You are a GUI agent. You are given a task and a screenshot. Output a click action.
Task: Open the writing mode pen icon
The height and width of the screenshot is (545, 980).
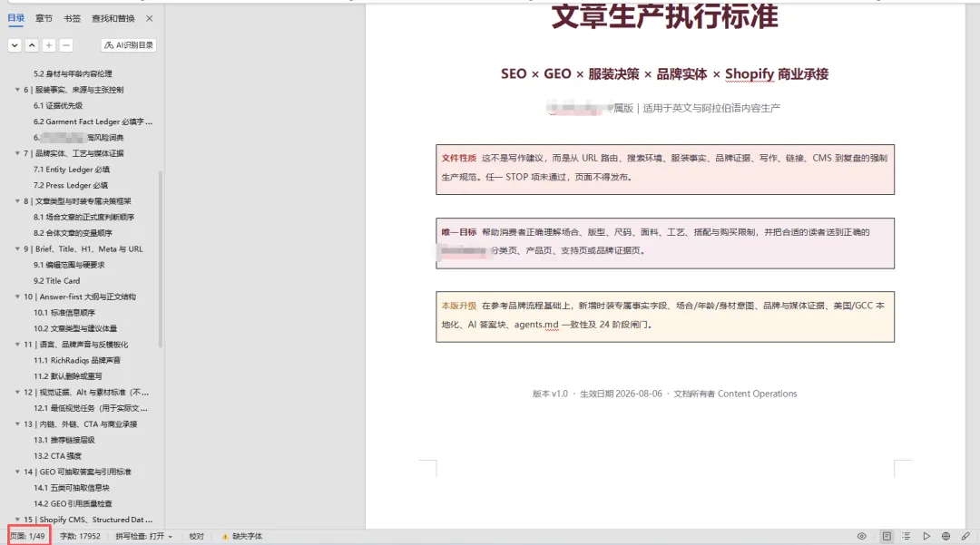click(965, 536)
